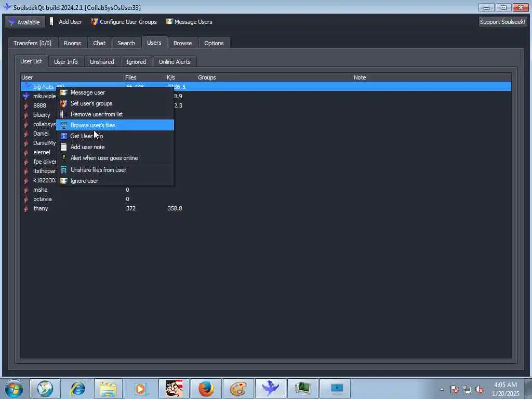Open the Ignored sub-tab
The height and width of the screenshot is (399, 532).
tap(136, 62)
